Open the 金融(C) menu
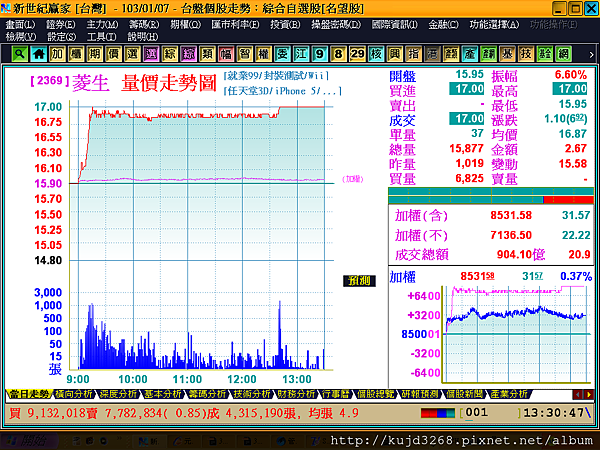This screenshot has width=600, height=450. click(443, 24)
